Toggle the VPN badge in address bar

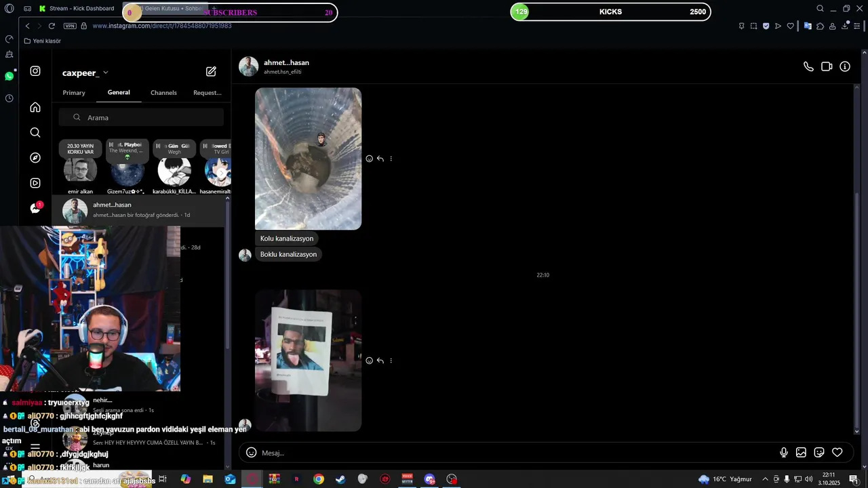(70, 26)
